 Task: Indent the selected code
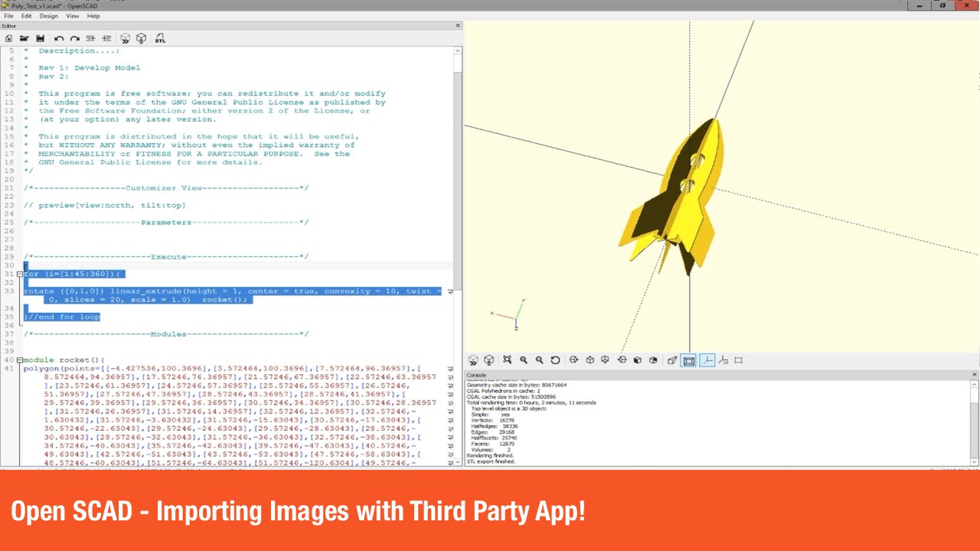point(106,38)
